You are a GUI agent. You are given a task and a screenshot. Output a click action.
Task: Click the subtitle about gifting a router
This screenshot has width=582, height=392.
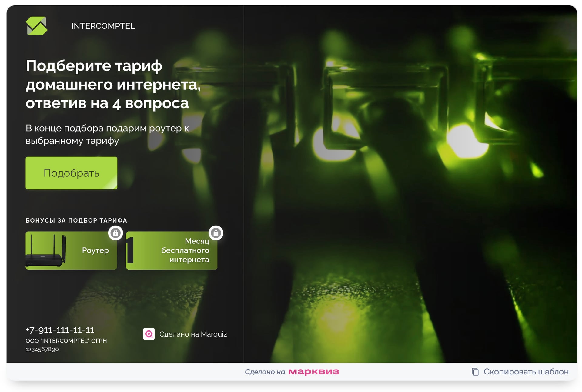107,134
